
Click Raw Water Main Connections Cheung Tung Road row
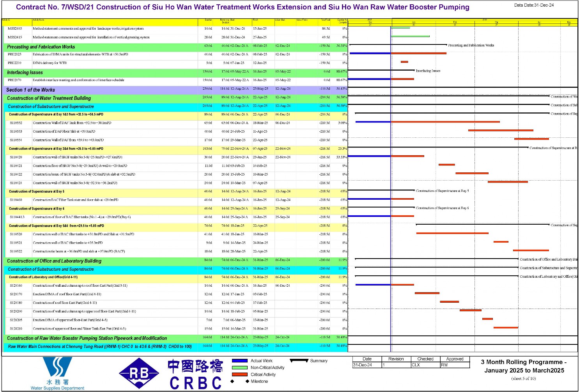174,346
